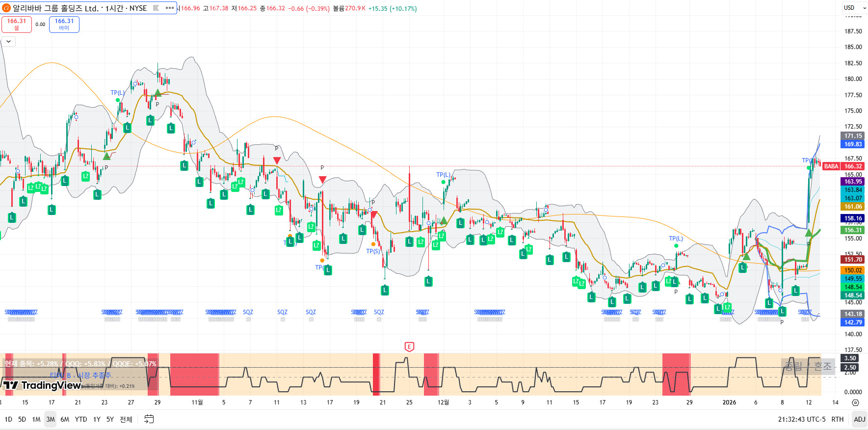Open chart settings hexagon icon
Viewport: 868px width, 430px height.
[x=856, y=403]
